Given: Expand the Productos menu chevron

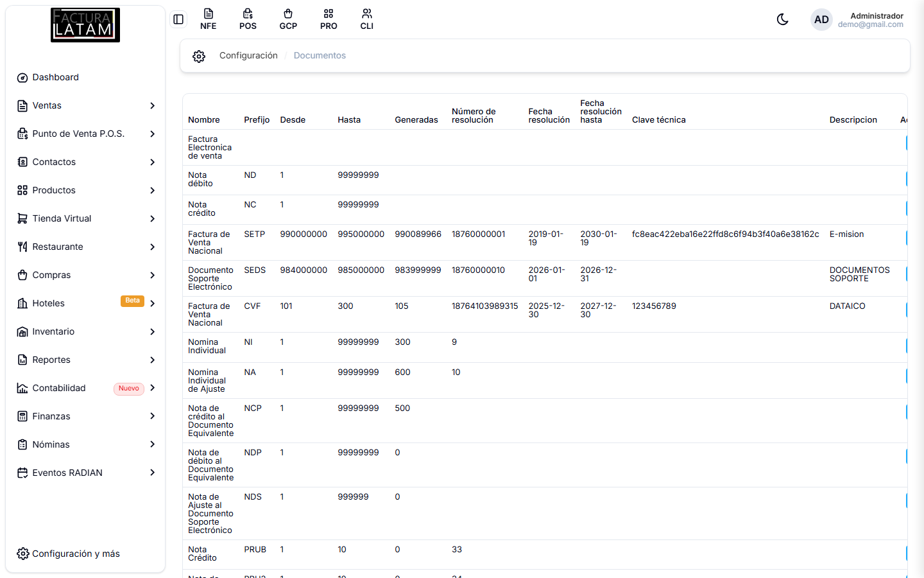Looking at the screenshot, I should pyautogui.click(x=153, y=191).
